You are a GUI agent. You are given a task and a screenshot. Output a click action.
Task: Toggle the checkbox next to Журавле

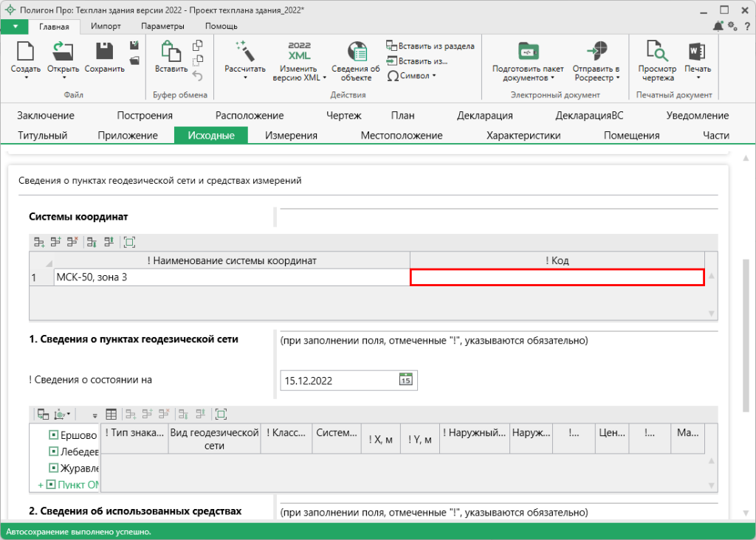point(53,468)
